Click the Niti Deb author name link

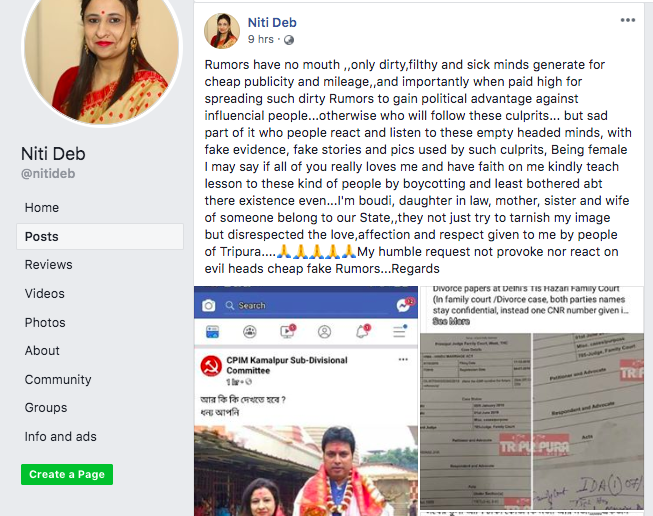272,22
